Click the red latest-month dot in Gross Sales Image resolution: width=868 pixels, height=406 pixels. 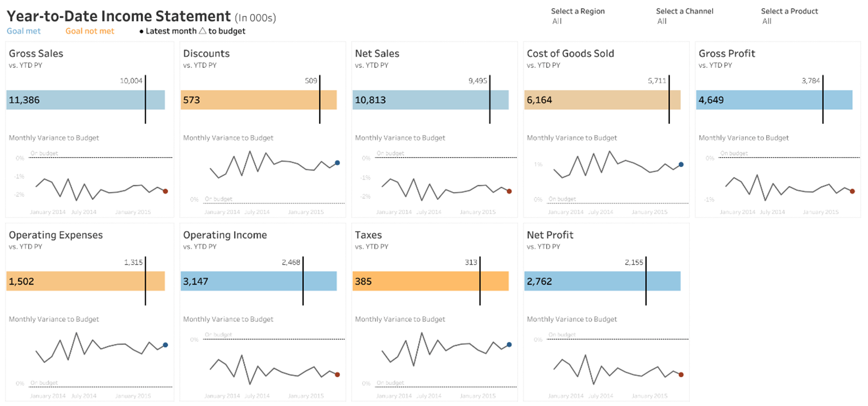(x=165, y=191)
